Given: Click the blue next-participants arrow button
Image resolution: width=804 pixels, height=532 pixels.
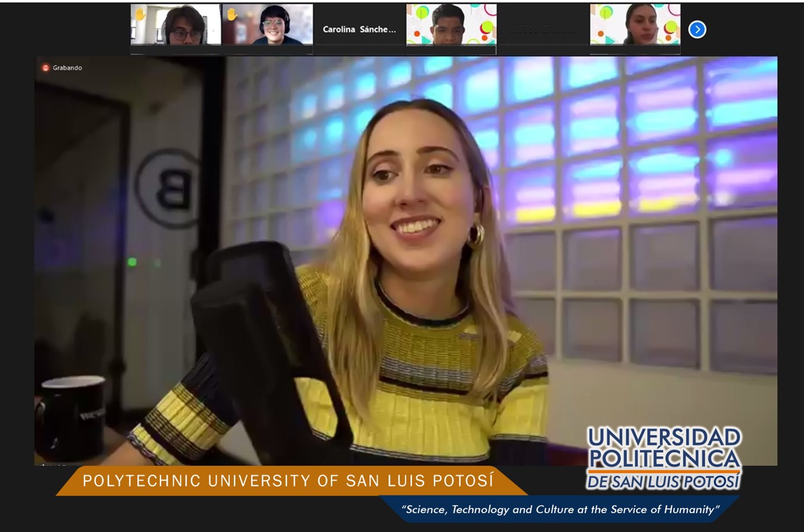Looking at the screenshot, I should pos(697,30).
